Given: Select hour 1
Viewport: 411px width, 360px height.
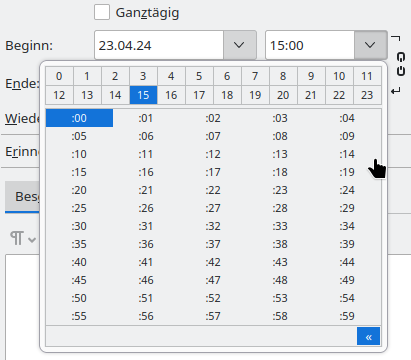Looking at the screenshot, I should 87,76.
